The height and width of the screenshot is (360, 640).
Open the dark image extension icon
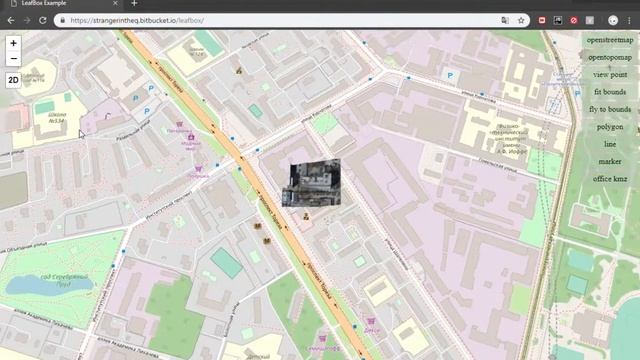(558, 20)
